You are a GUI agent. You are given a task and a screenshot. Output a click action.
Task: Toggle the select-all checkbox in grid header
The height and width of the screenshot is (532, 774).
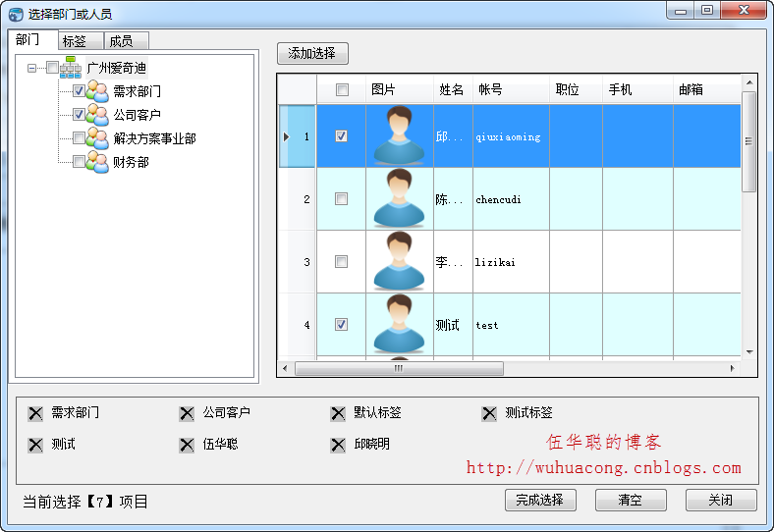pyautogui.click(x=342, y=90)
